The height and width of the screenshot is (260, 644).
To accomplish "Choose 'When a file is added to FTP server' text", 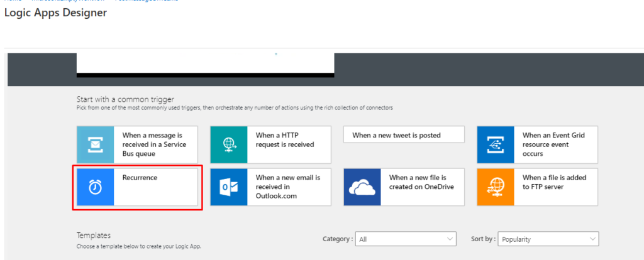I will [554, 182].
